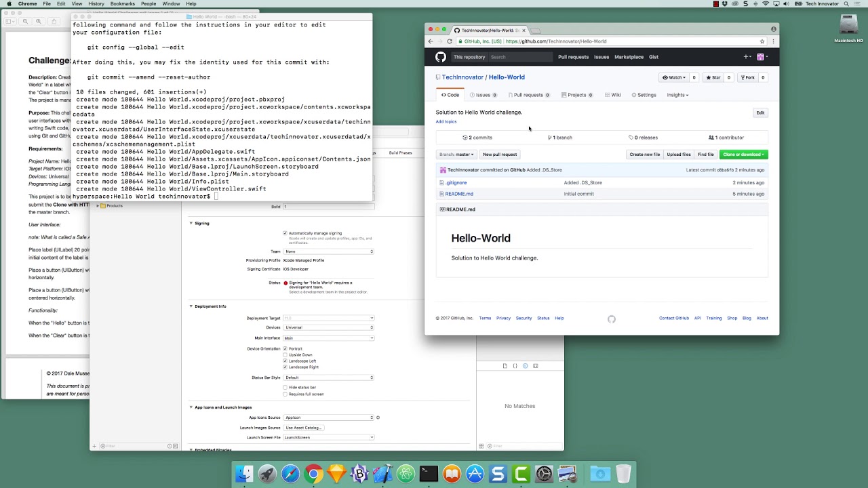
Task: Click the Star repository button
Action: tap(714, 77)
